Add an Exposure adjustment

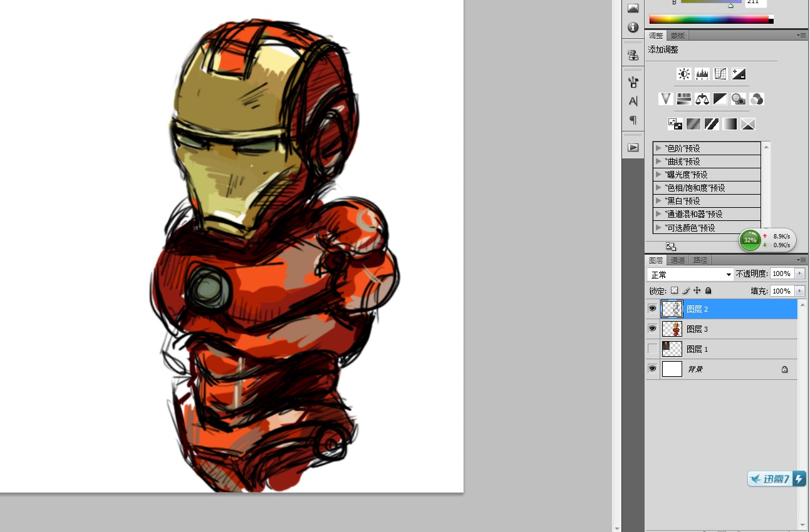click(x=739, y=74)
